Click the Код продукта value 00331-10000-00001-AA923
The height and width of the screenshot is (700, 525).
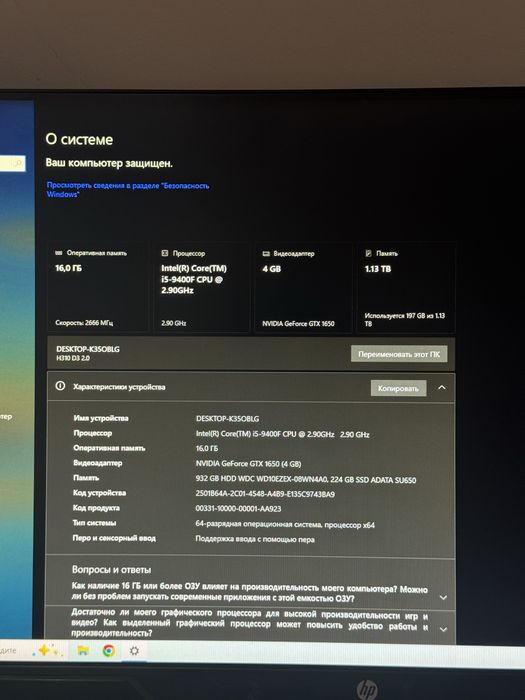click(x=238, y=508)
